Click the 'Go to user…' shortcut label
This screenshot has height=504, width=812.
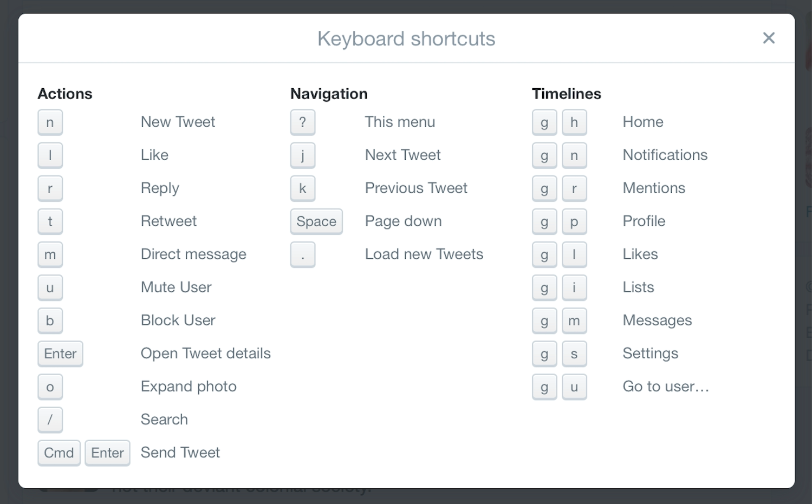(x=665, y=386)
